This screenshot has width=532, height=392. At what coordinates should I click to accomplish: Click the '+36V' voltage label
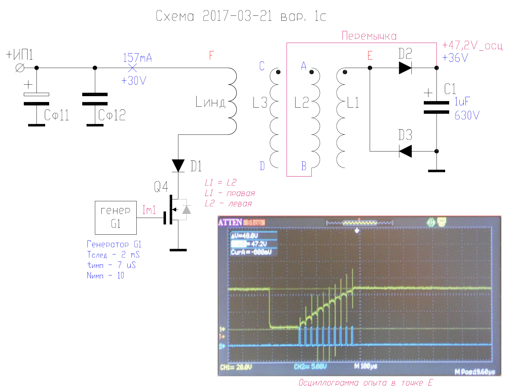[x=455, y=58]
